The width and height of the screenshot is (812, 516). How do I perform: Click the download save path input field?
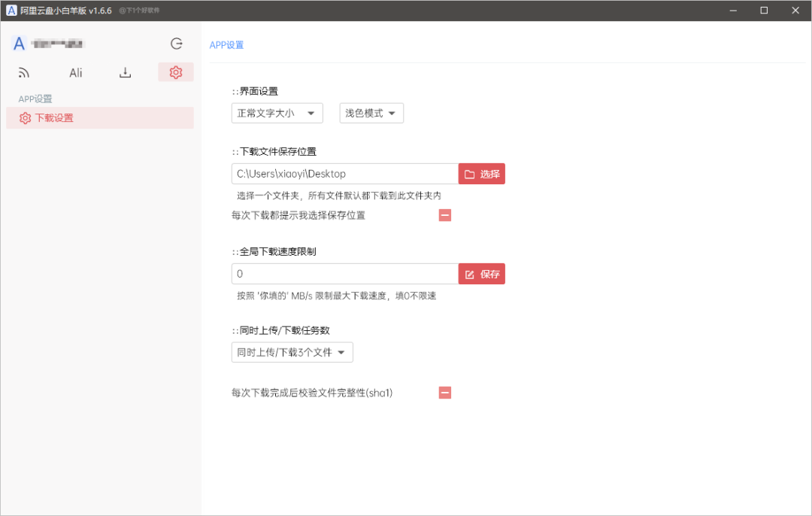click(345, 174)
